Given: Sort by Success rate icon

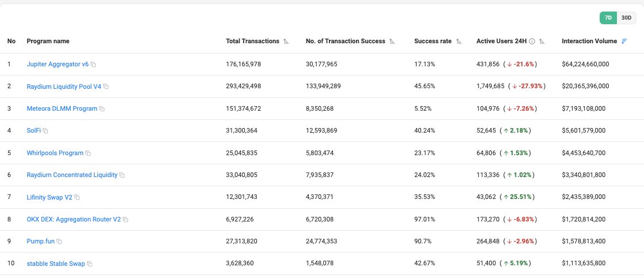Looking at the screenshot, I should point(459,42).
